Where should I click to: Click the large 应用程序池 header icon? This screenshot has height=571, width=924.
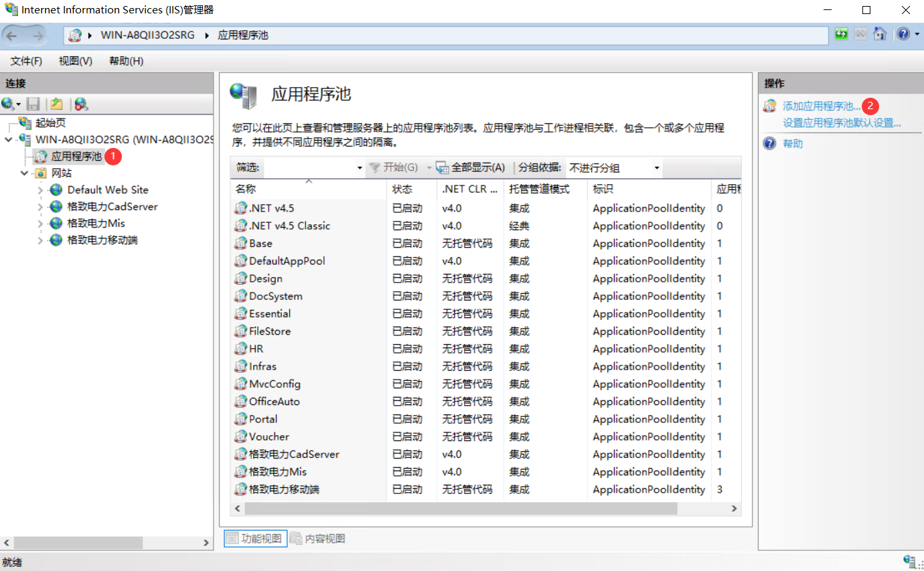(x=242, y=96)
